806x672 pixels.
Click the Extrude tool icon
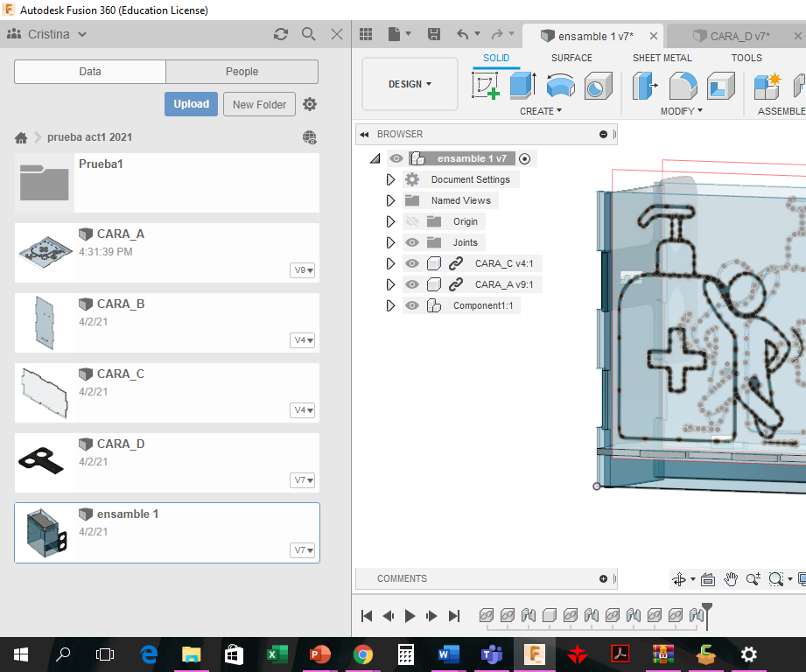click(522, 86)
